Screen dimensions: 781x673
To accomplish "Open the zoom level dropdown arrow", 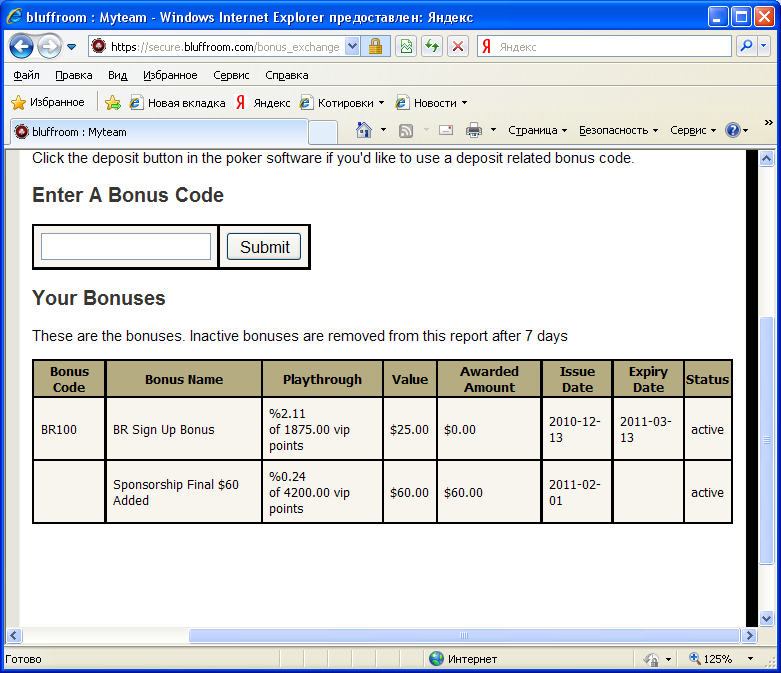I will [750, 659].
